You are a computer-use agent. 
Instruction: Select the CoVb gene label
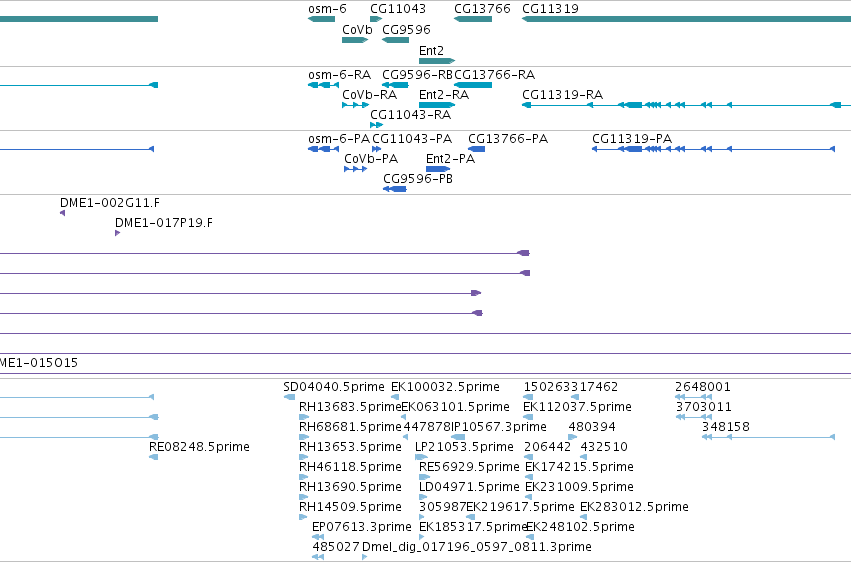click(357, 30)
